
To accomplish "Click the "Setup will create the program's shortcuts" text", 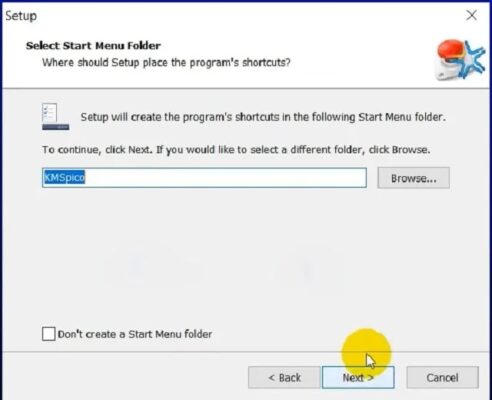I will (x=263, y=117).
